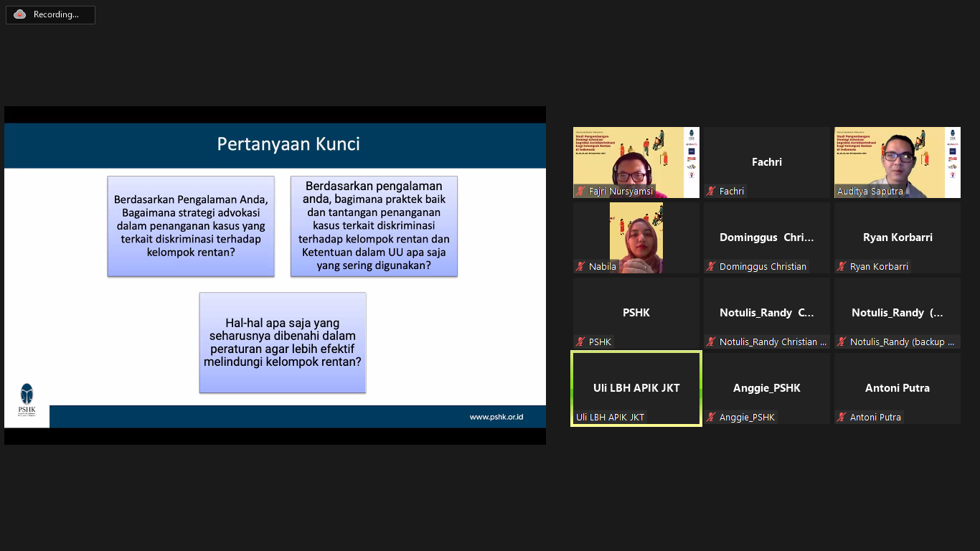
Task: Click the muted mic icon beside Antoni Putra
Action: click(x=841, y=417)
